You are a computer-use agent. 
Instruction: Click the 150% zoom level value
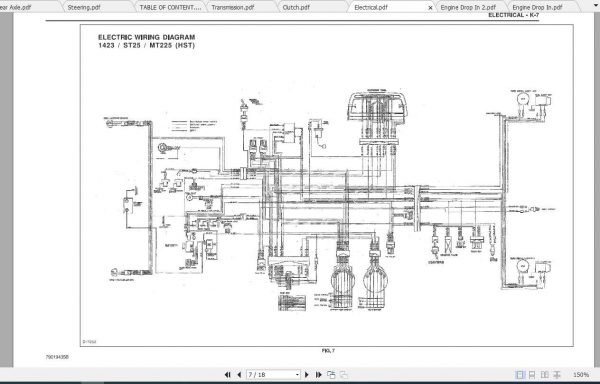pyautogui.click(x=581, y=375)
